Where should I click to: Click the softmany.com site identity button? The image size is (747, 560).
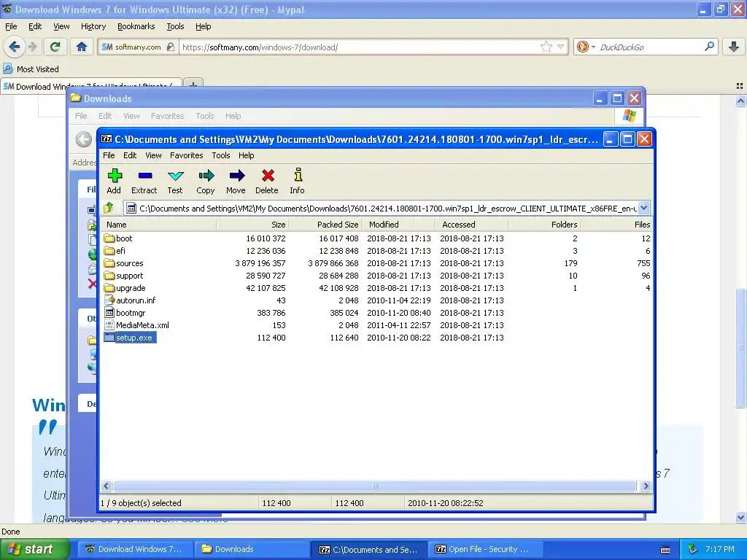click(138, 47)
